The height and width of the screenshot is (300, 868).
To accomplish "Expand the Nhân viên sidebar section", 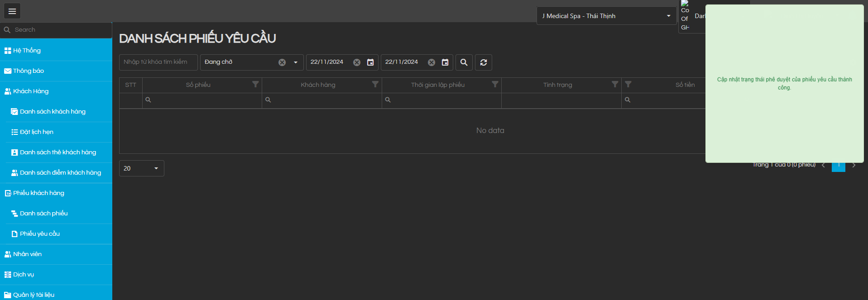I will (x=27, y=254).
